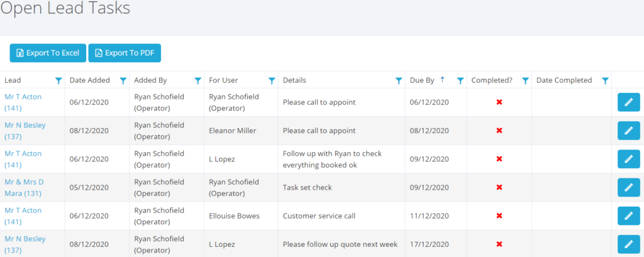Image resolution: width=644 pixels, height=257 pixels.
Task: Sort by the Due By column header
Action: tap(422, 80)
